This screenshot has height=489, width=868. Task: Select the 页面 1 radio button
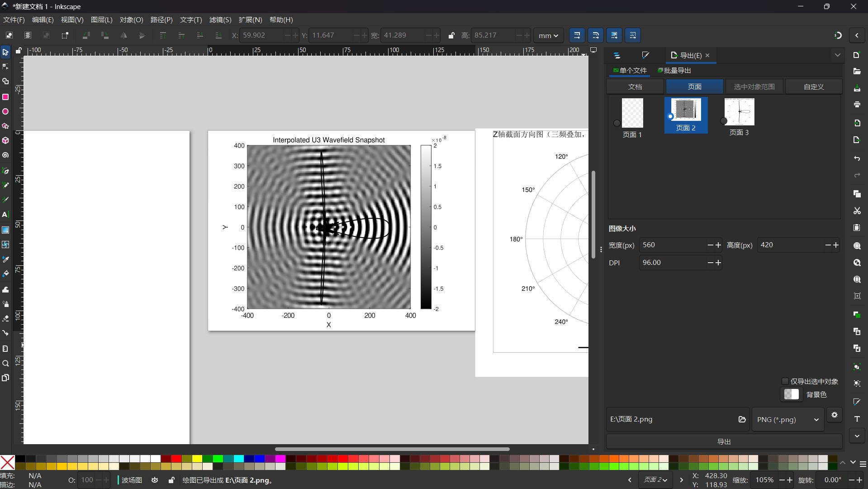coord(617,123)
